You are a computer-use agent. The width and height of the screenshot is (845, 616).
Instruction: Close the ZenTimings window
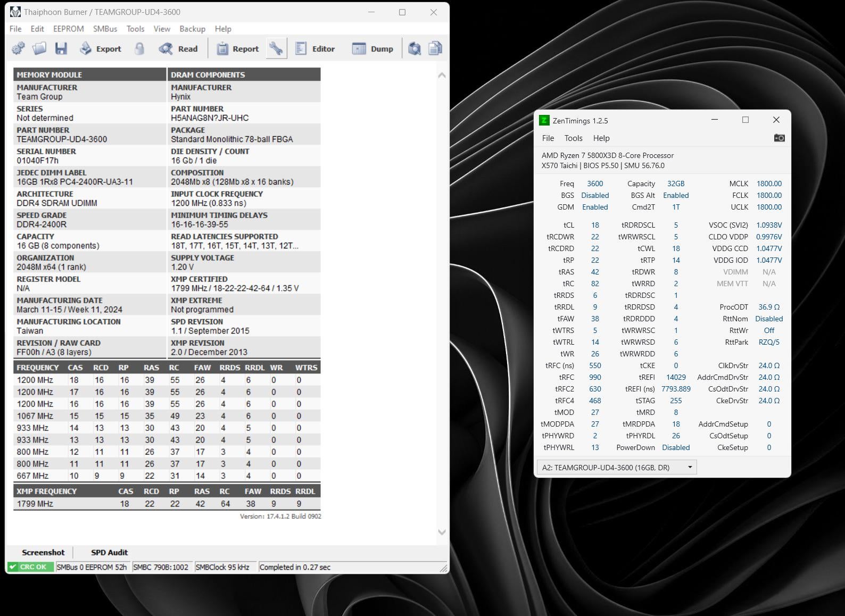pyautogui.click(x=776, y=120)
